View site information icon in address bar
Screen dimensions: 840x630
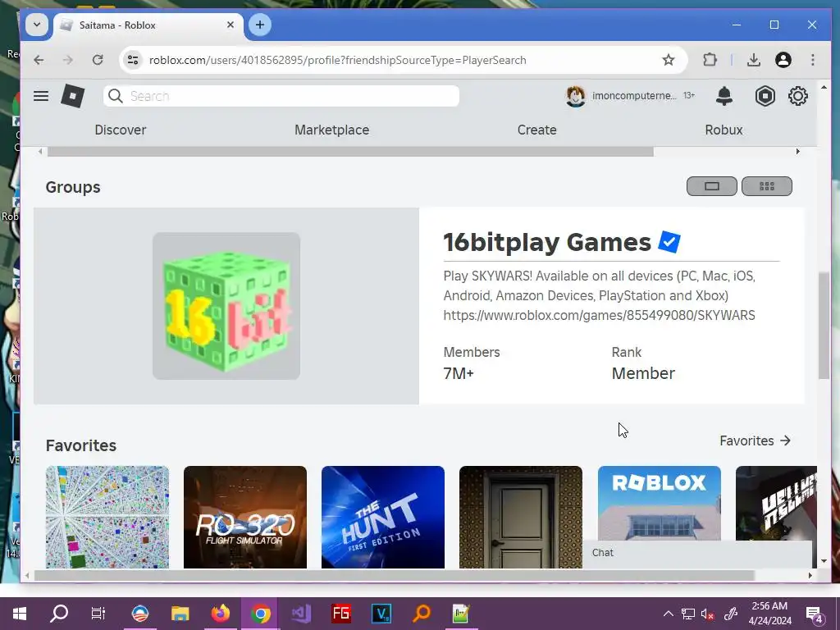tap(133, 60)
